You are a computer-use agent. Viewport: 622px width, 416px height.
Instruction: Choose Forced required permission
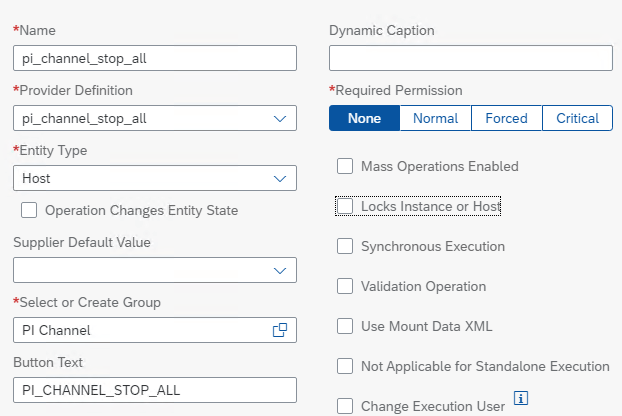click(507, 118)
